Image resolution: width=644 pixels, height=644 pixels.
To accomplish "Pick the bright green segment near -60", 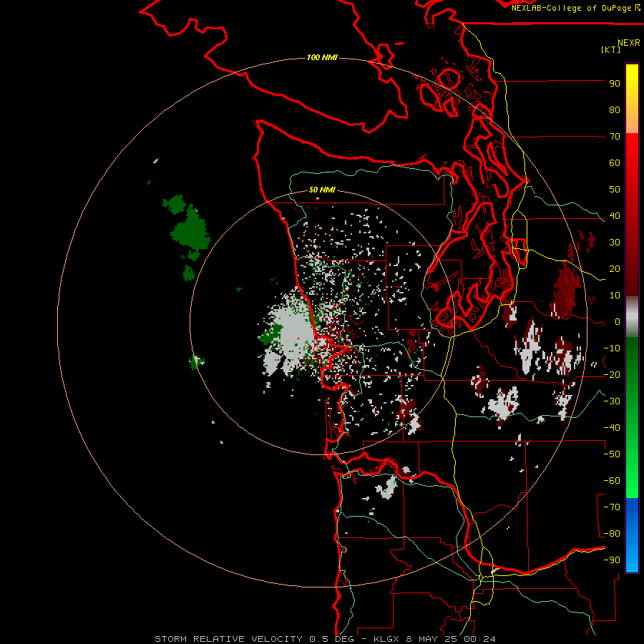I will (632, 481).
